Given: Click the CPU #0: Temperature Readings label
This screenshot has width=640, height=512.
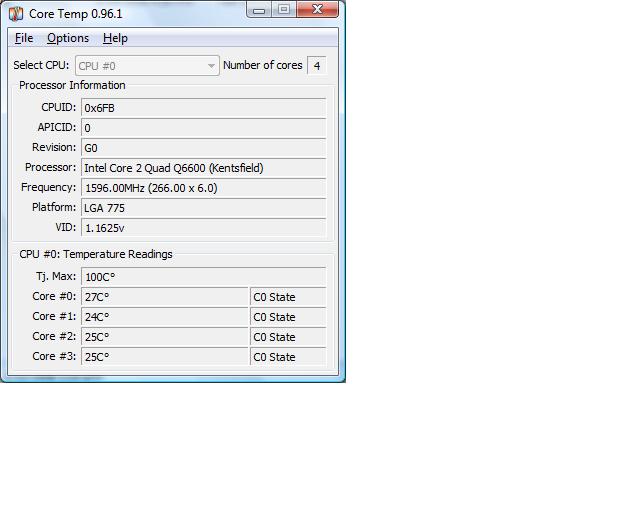Looking at the screenshot, I should tap(96, 254).
